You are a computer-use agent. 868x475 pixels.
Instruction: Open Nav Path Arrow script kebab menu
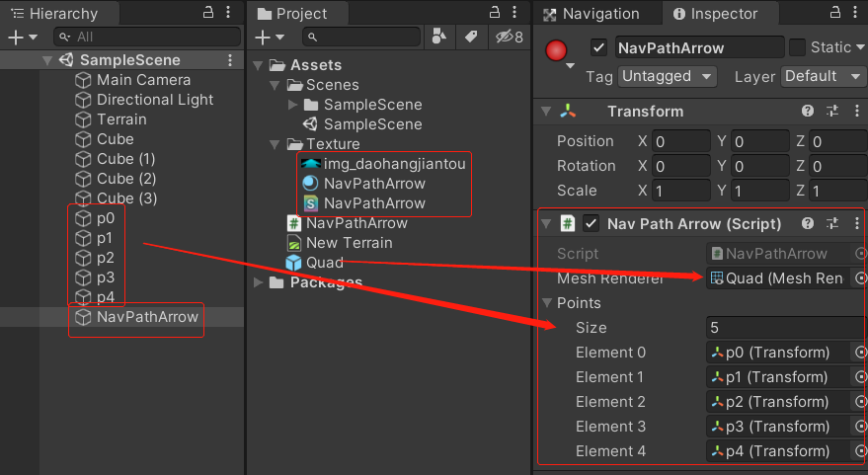tap(855, 224)
